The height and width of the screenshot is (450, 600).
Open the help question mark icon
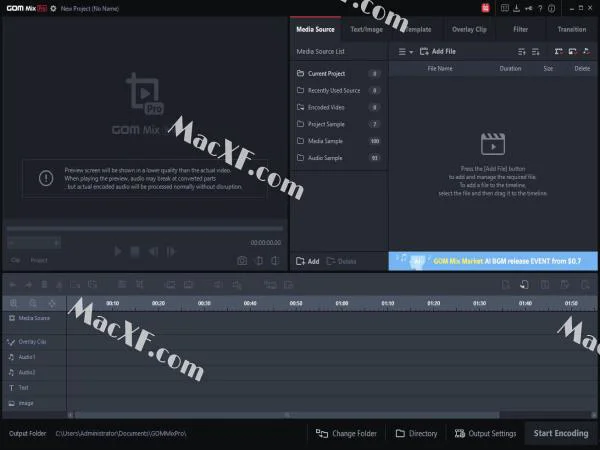540,8
